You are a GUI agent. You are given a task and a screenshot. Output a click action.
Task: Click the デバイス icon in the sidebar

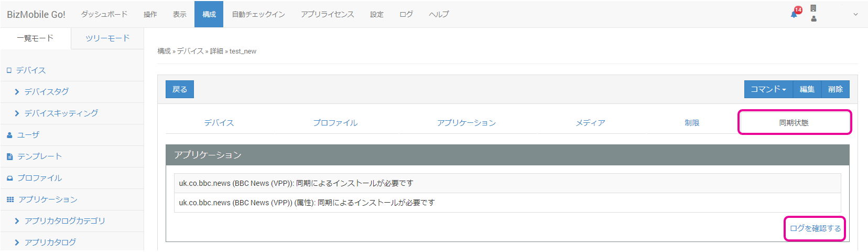tap(9, 70)
